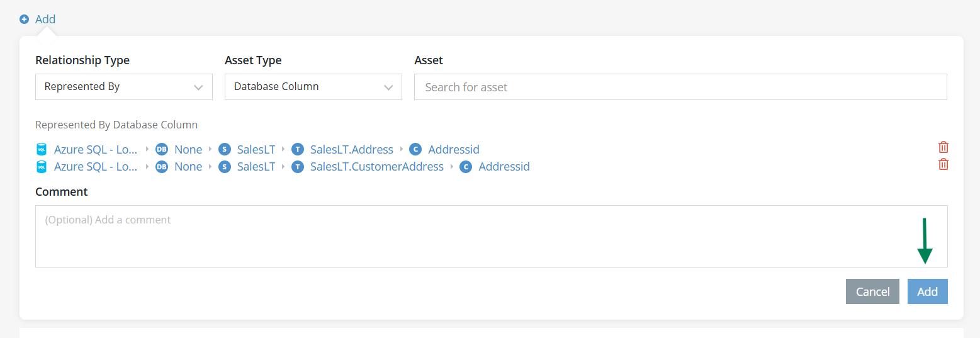The width and height of the screenshot is (980, 338).
Task: Focus the optional Comment text box
Action: [x=492, y=236]
